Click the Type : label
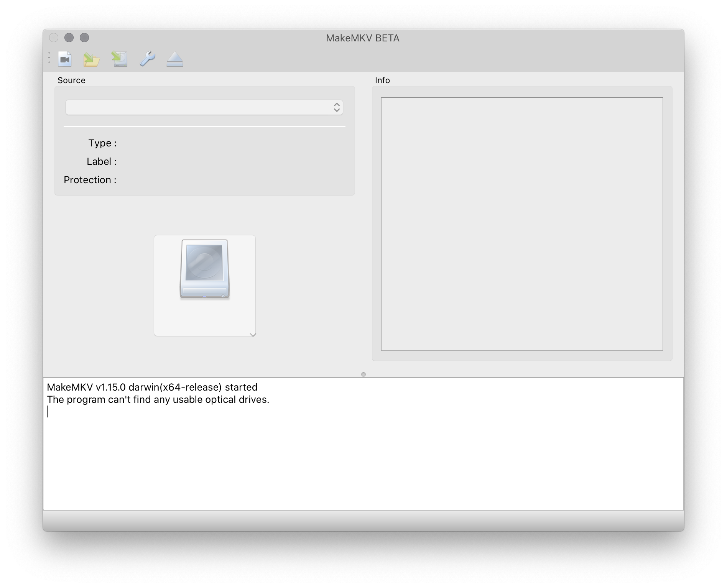 pyautogui.click(x=102, y=143)
